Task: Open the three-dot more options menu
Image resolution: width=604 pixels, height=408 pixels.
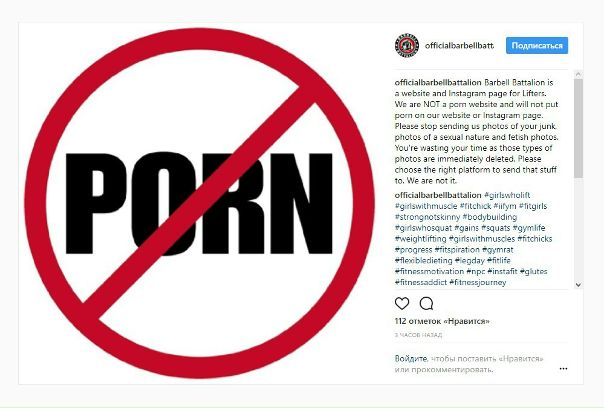Action: click(x=563, y=369)
